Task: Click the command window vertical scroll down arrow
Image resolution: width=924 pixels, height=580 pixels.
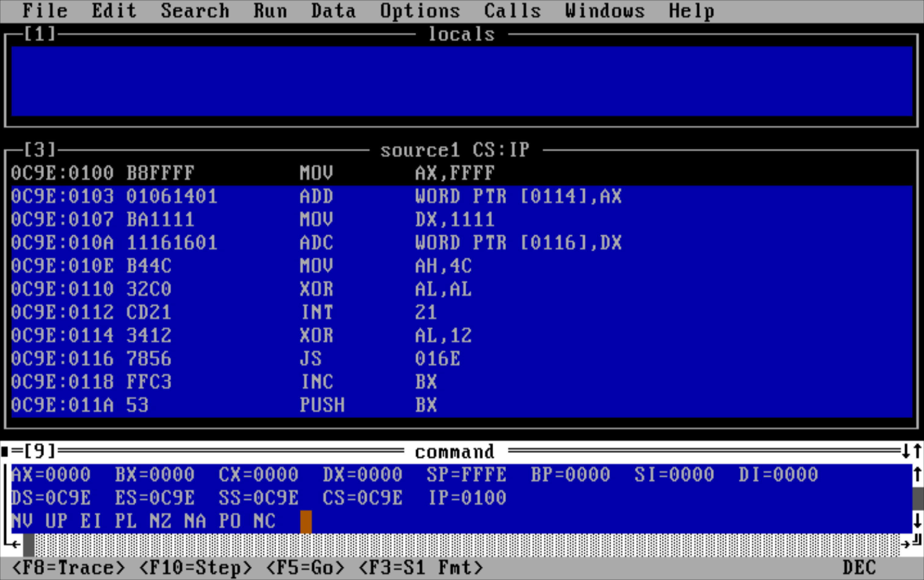Action: [918, 521]
